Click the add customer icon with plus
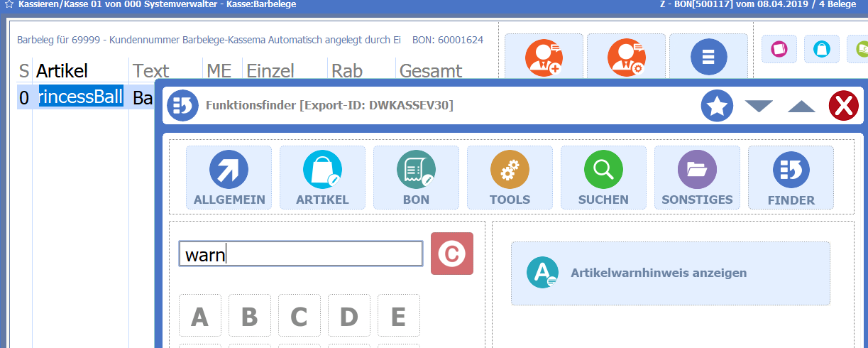The height and width of the screenshot is (348, 868). 544,57
